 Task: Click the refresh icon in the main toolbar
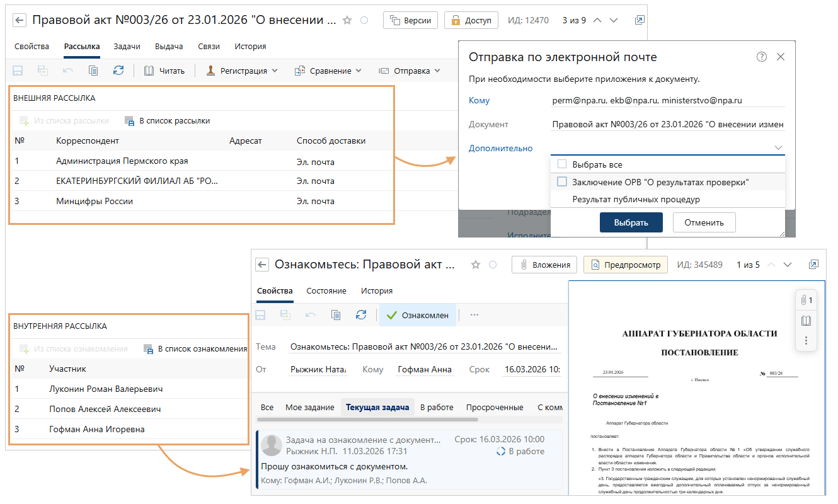(118, 71)
